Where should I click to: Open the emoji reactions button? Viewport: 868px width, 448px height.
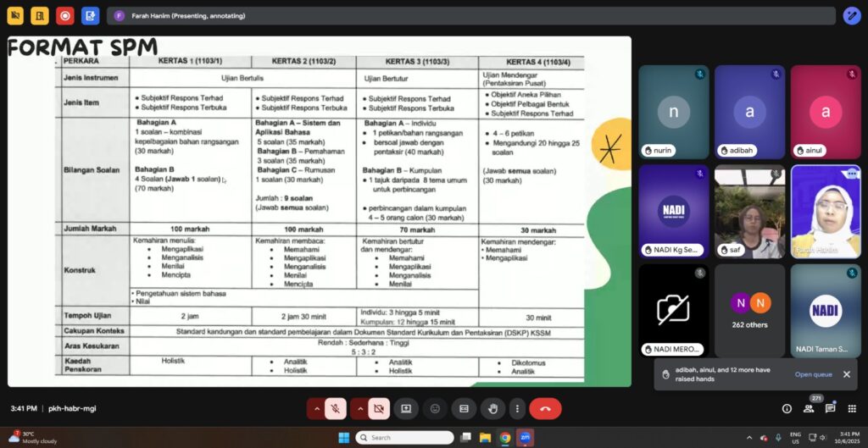435,409
